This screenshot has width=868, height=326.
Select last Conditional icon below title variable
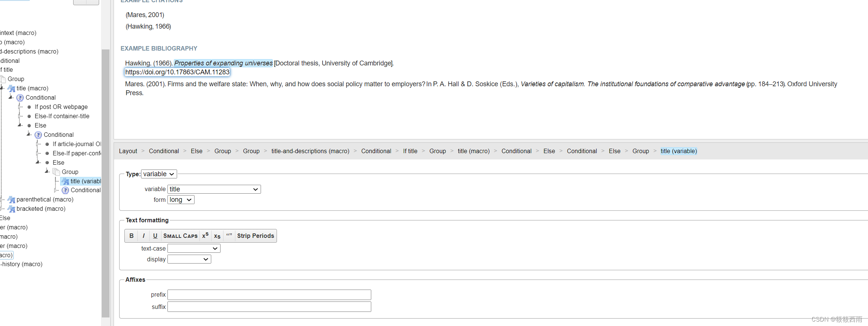pos(65,190)
